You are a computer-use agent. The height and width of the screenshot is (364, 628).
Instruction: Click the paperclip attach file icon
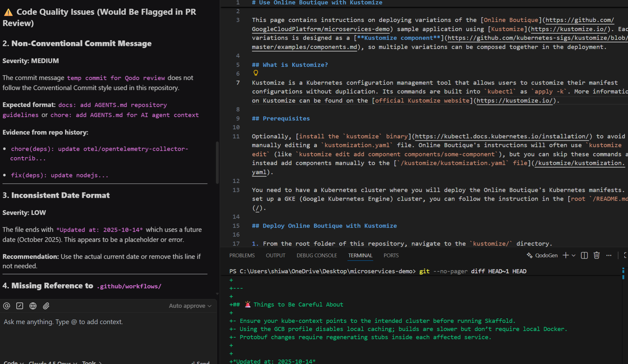(x=46, y=306)
